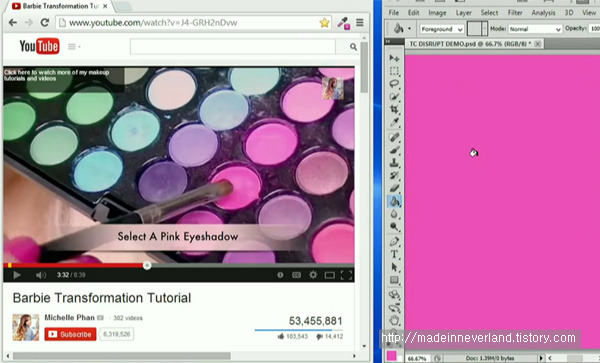This screenshot has height=363, width=600.
Task: Select the Healing Brush tool
Action: [x=394, y=137]
